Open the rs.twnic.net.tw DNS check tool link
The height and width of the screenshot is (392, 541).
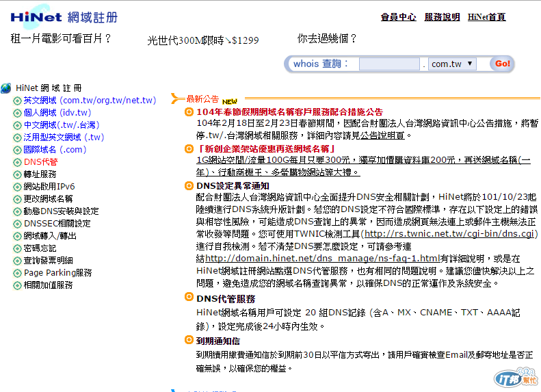coord(449,234)
